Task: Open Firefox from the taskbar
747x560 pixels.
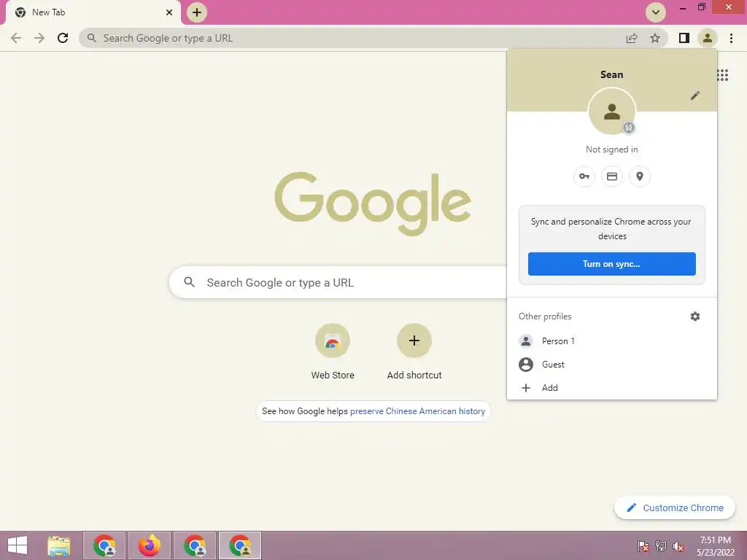Action: [150, 545]
